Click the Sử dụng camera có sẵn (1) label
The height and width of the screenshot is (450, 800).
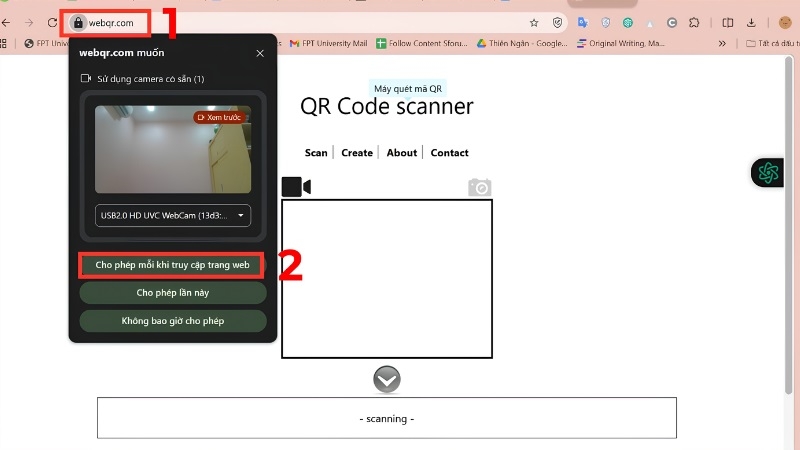[x=151, y=79]
